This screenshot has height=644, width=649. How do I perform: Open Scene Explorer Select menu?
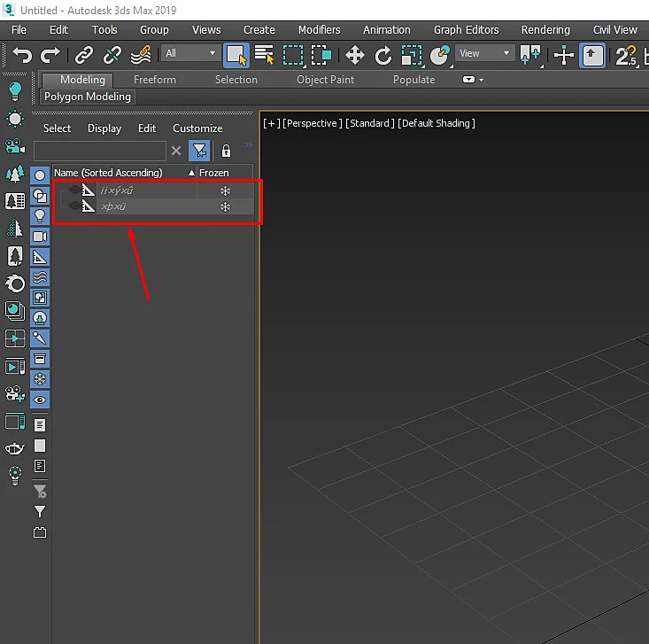click(x=58, y=128)
